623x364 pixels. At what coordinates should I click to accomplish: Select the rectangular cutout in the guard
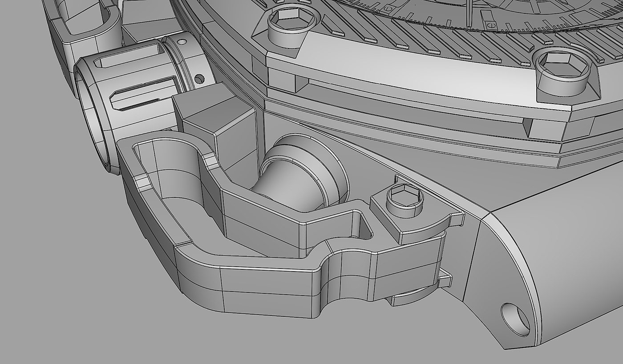(360, 226)
